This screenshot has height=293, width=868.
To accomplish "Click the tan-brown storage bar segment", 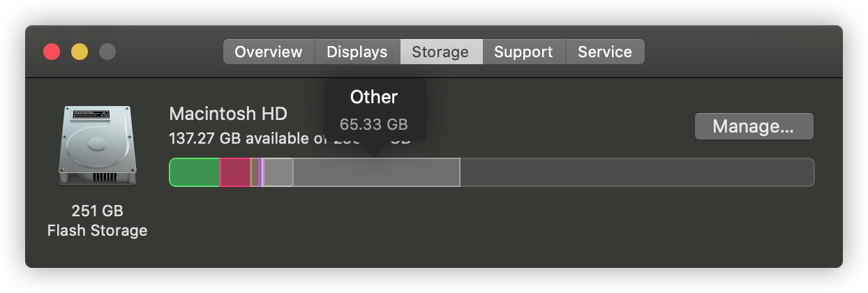I will click(254, 172).
